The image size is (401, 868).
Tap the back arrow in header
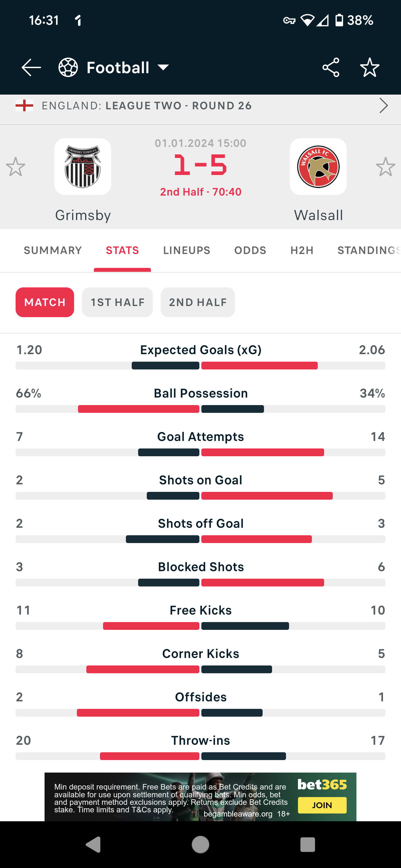[x=31, y=67]
